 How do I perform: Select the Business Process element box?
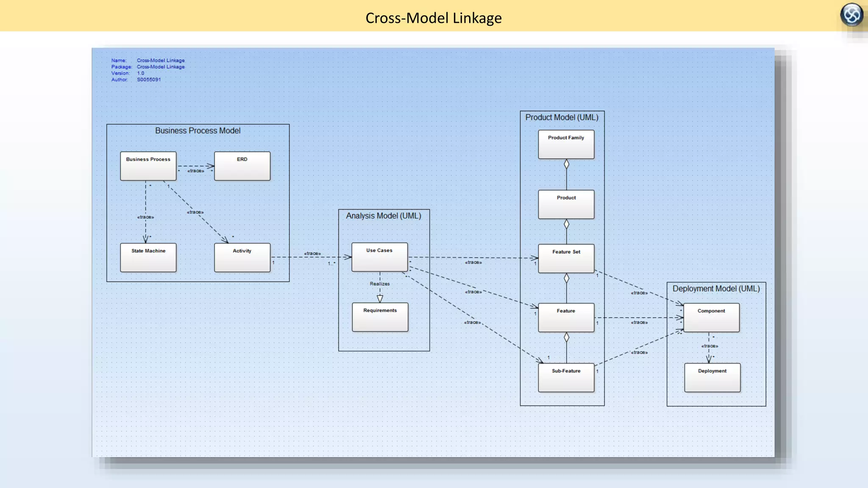[x=148, y=166]
